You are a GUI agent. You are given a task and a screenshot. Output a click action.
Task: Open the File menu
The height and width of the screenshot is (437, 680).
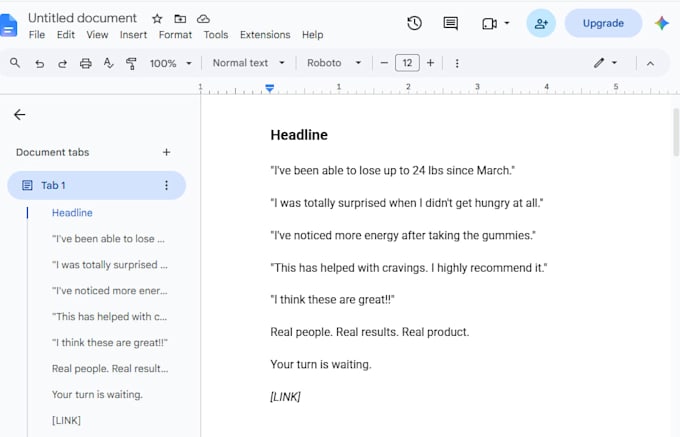click(x=37, y=35)
